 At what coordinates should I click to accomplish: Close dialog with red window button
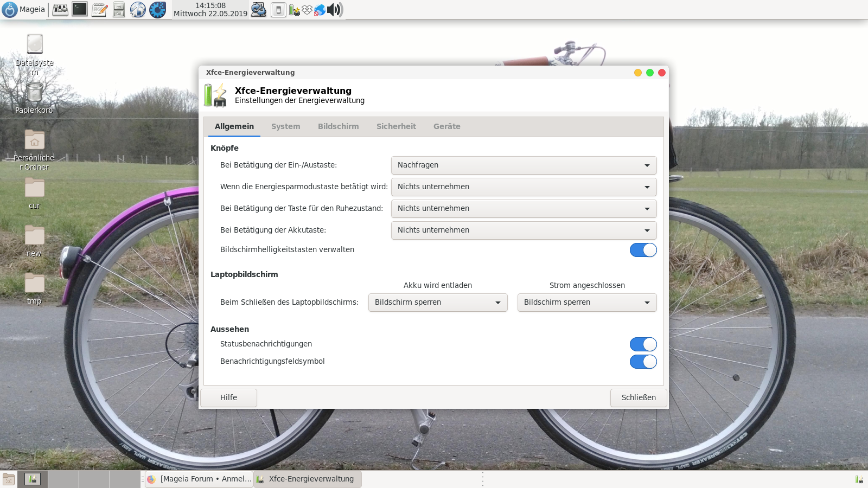[x=662, y=73]
